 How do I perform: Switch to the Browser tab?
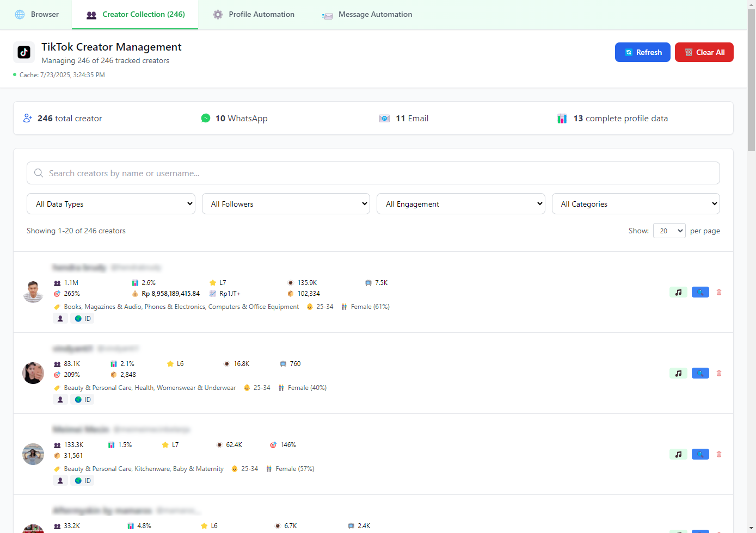36,15
